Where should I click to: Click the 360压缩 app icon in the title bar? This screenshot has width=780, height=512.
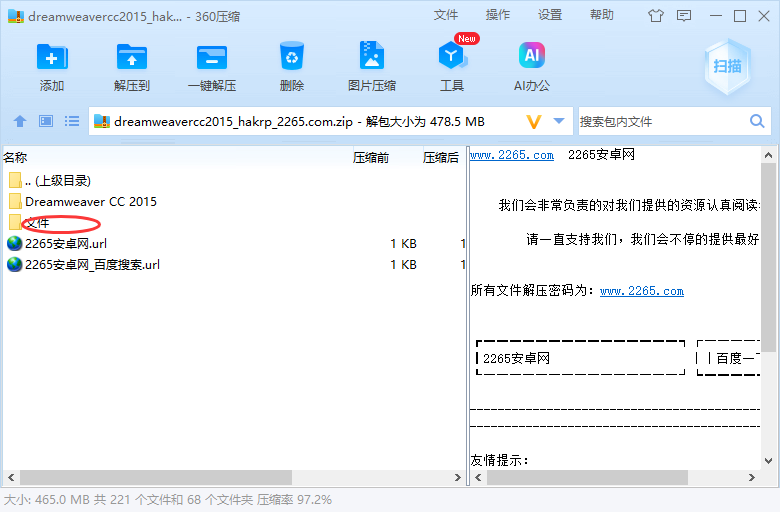point(16,16)
